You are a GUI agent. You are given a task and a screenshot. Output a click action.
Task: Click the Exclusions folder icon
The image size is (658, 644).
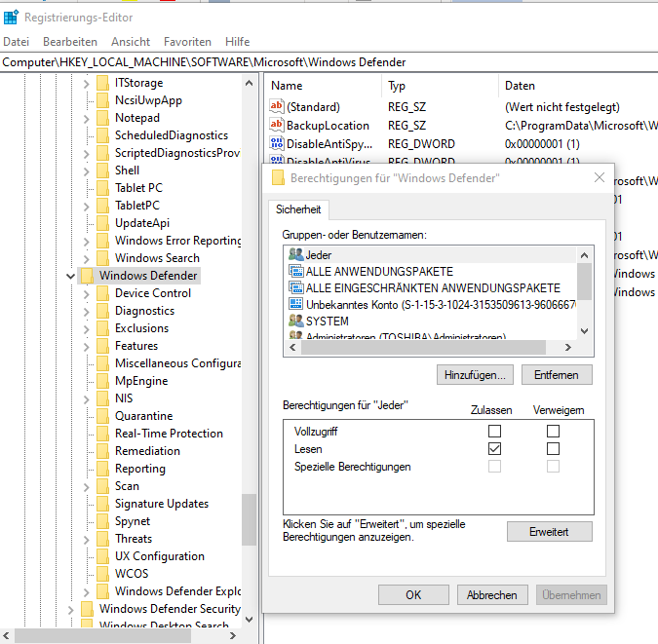(102, 328)
